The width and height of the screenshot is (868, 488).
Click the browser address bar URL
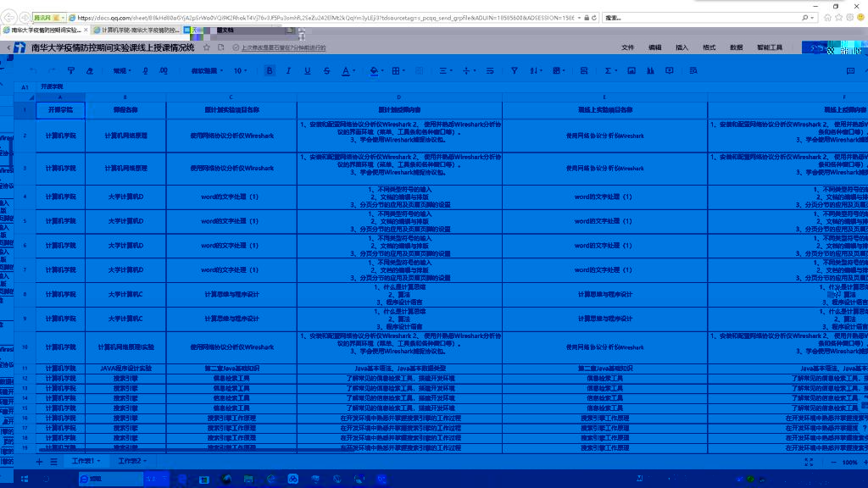[x=325, y=18]
